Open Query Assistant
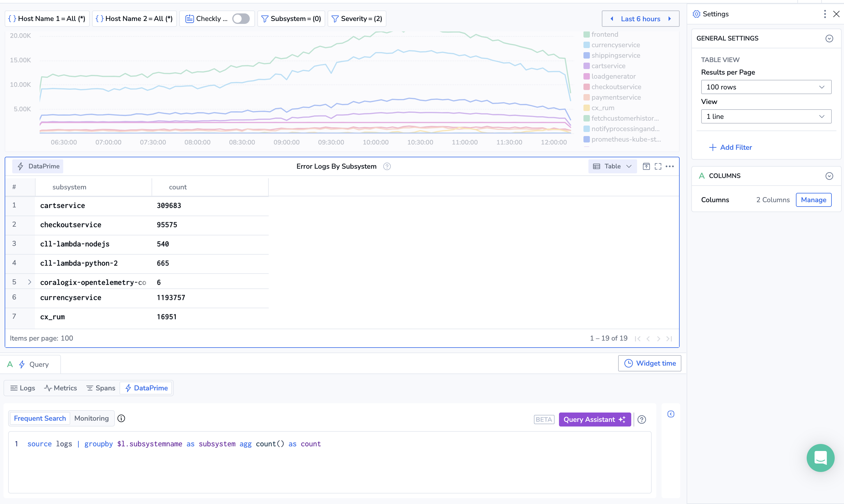The image size is (844, 504). coord(595,420)
